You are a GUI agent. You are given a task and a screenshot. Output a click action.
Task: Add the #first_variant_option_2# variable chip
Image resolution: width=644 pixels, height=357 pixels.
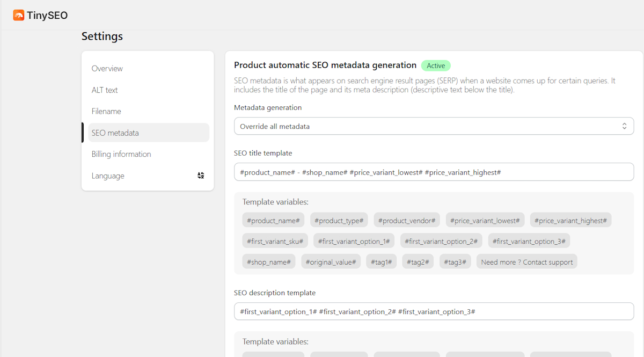click(x=441, y=241)
